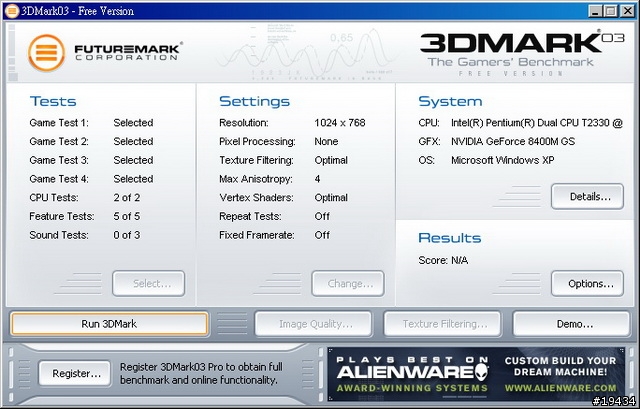This screenshot has width=640, height=409.
Task: Click the Vertex Shaders value 'Optimal'
Action: pos(331,198)
